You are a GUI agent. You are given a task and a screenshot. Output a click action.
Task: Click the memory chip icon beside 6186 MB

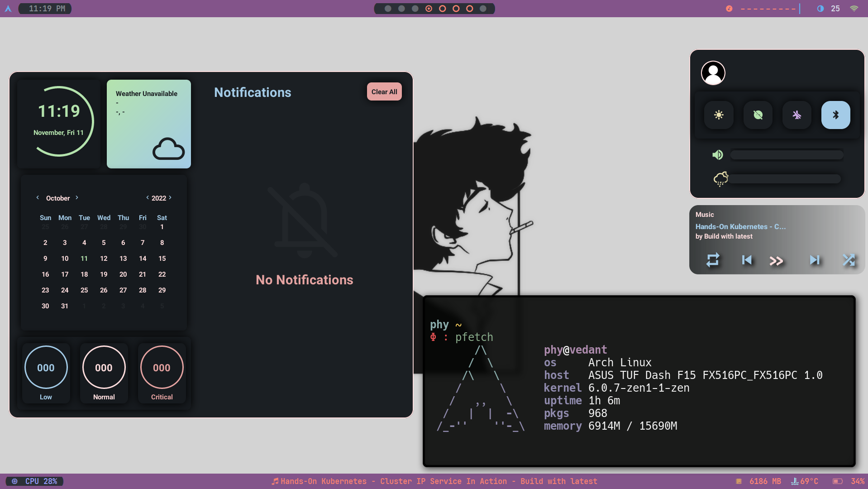(x=739, y=481)
